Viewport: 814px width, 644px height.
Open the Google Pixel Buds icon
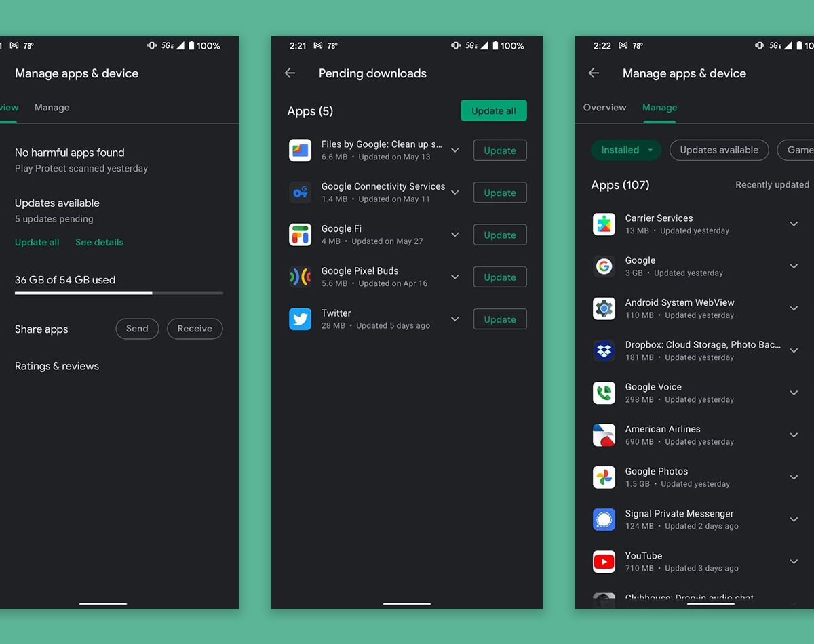[x=300, y=277]
